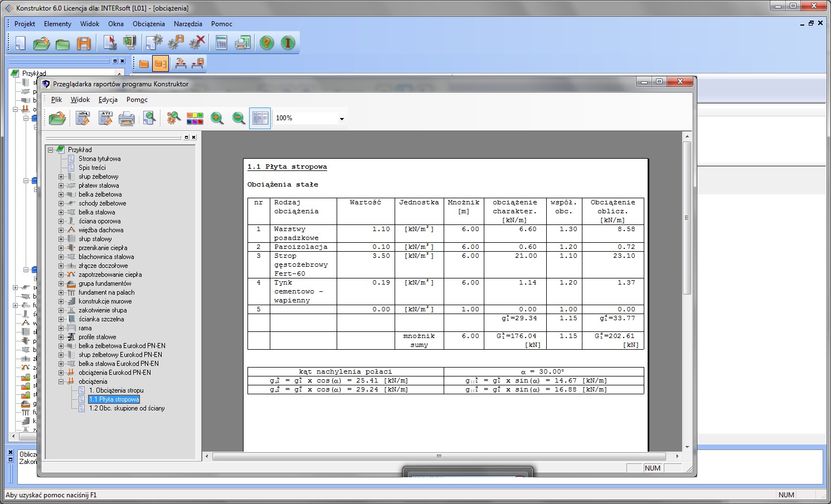The height and width of the screenshot is (504, 831).
Task: Click the gear with floppy disk icon
Action: (x=176, y=43)
